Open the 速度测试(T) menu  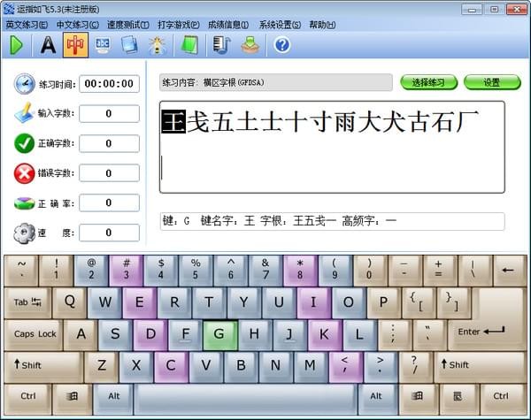pos(128,25)
